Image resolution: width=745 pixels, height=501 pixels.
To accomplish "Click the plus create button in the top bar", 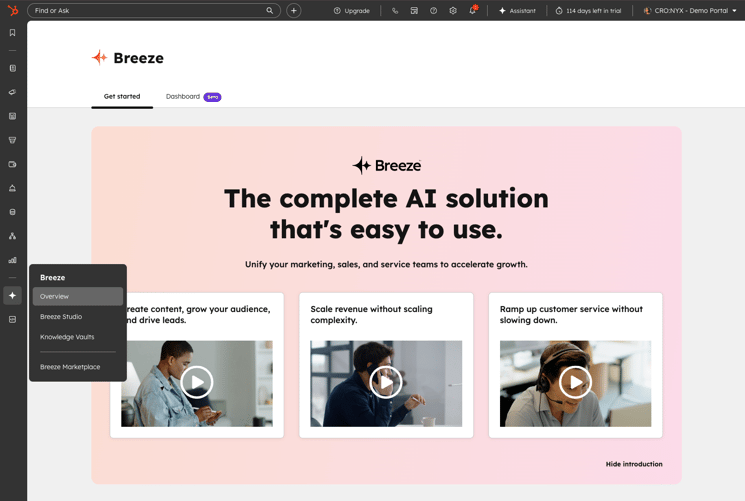I will (x=294, y=10).
